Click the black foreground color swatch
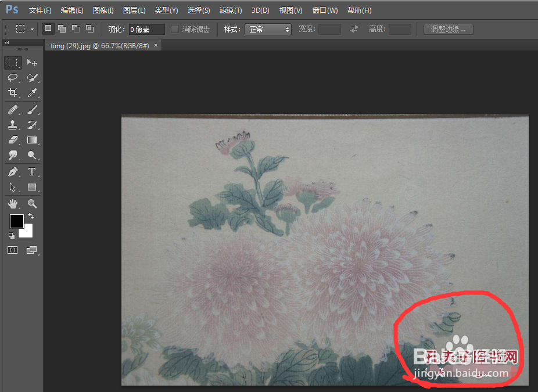Viewport: 538px width, 392px height. click(x=16, y=220)
